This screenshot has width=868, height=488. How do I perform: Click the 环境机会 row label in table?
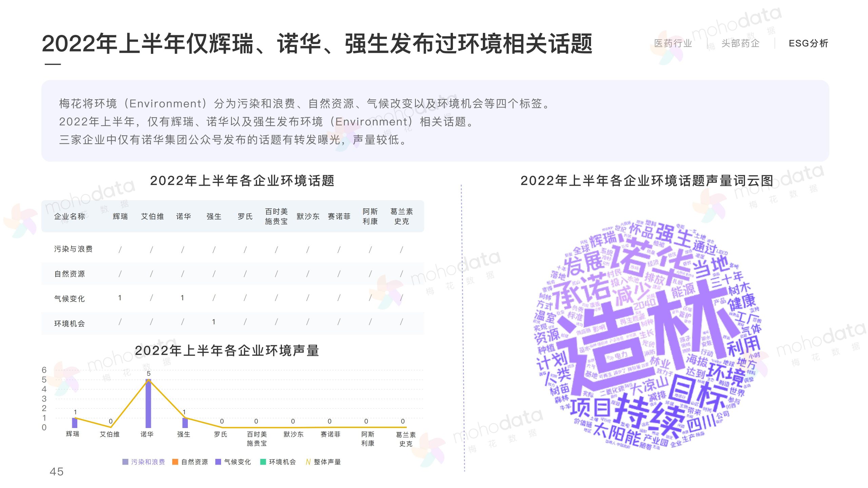coord(70,324)
